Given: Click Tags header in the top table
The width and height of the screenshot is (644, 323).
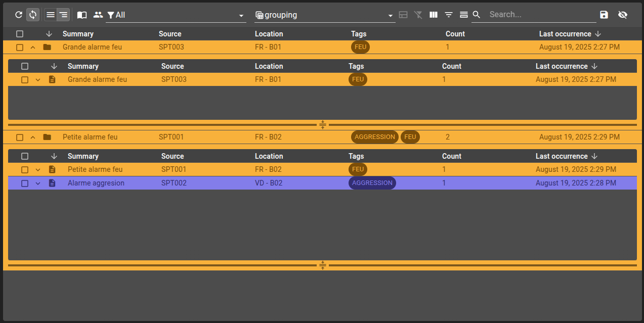Looking at the screenshot, I should tap(359, 34).
